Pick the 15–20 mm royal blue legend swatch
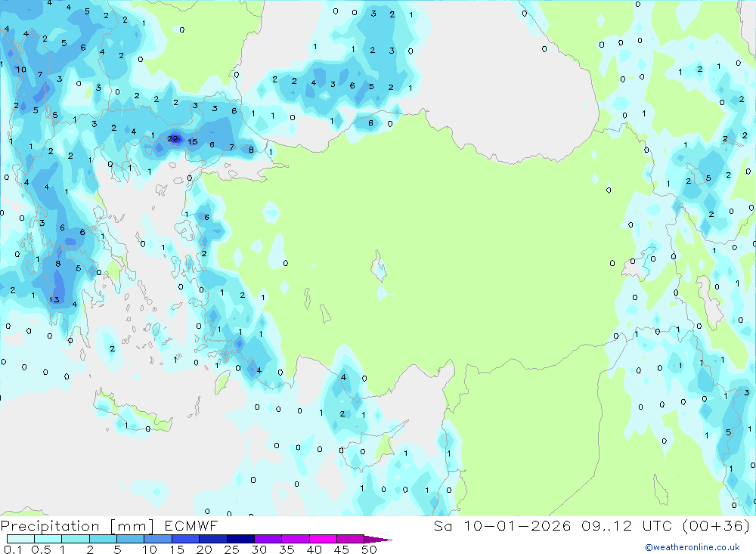756x554 pixels. 185,539
